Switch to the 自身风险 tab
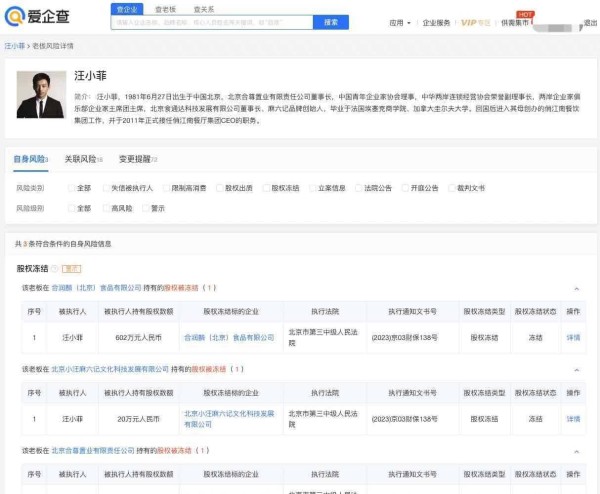The width and height of the screenshot is (600, 494). [31, 159]
